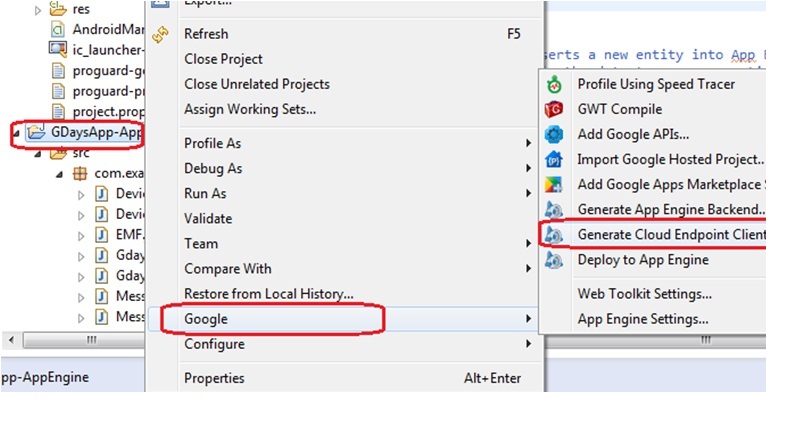This screenshot has width=790, height=435.
Task: Open the Run As submenu
Action: click(x=205, y=193)
